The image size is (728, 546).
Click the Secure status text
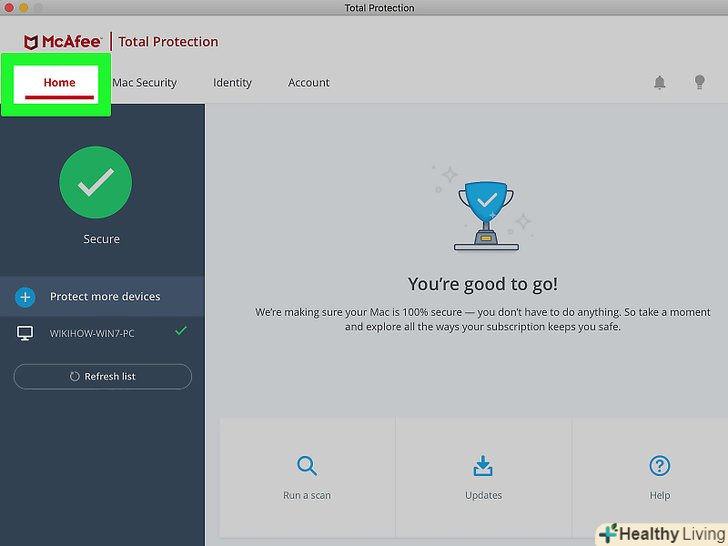click(101, 239)
